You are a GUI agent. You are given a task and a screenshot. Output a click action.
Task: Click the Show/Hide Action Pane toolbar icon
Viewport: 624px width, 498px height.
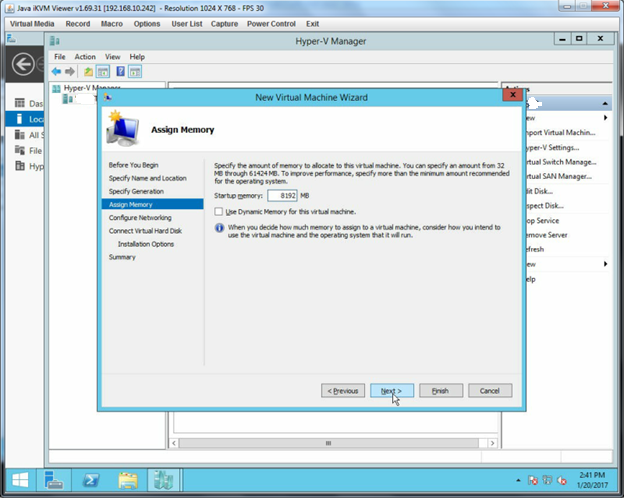click(x=135, y=72)
